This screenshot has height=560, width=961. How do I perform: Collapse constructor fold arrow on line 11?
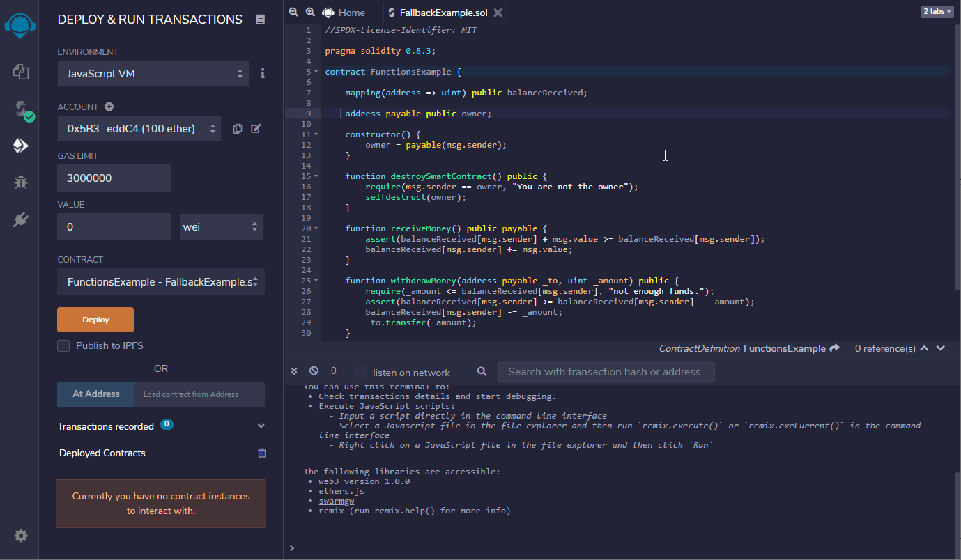316,134
